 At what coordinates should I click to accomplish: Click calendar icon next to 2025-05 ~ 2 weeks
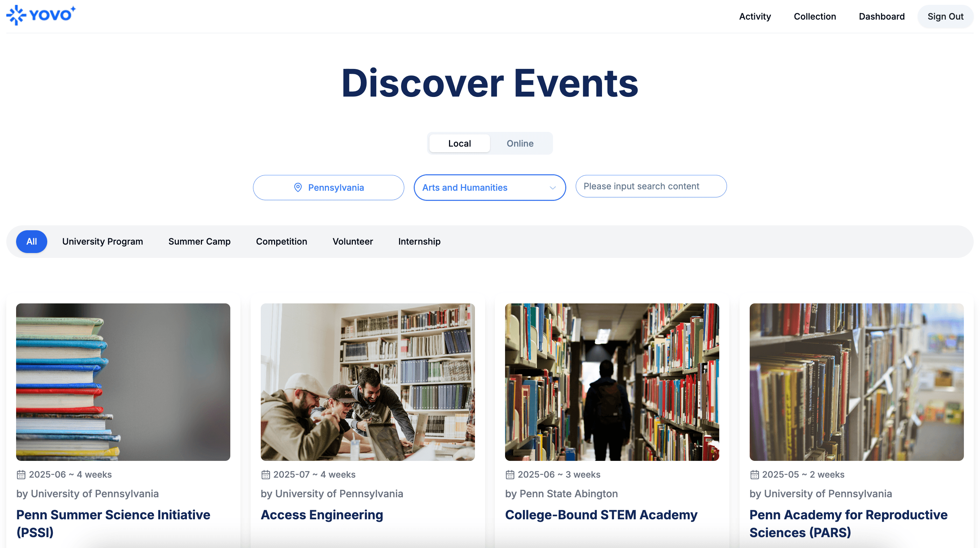754,475
